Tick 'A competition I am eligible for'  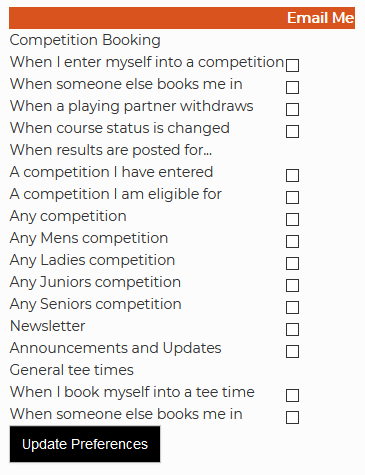[292, 197]
